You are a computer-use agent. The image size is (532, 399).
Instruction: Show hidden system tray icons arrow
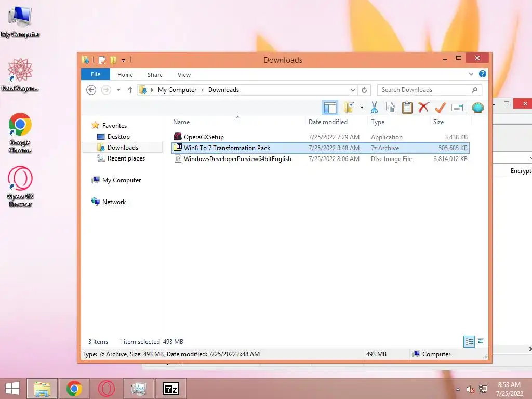tap(458, 389)
